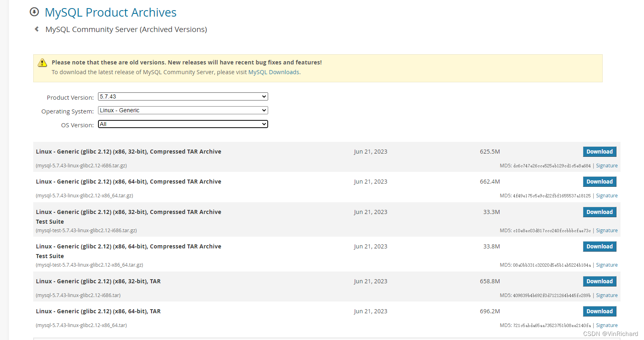Image resolution: width=644 pixels, height=340 pixels.
Task: Open Signature link for mysql-5.7.43-linux-glibc2.12-x86_64.tar
Action: (x=607, y=325)
